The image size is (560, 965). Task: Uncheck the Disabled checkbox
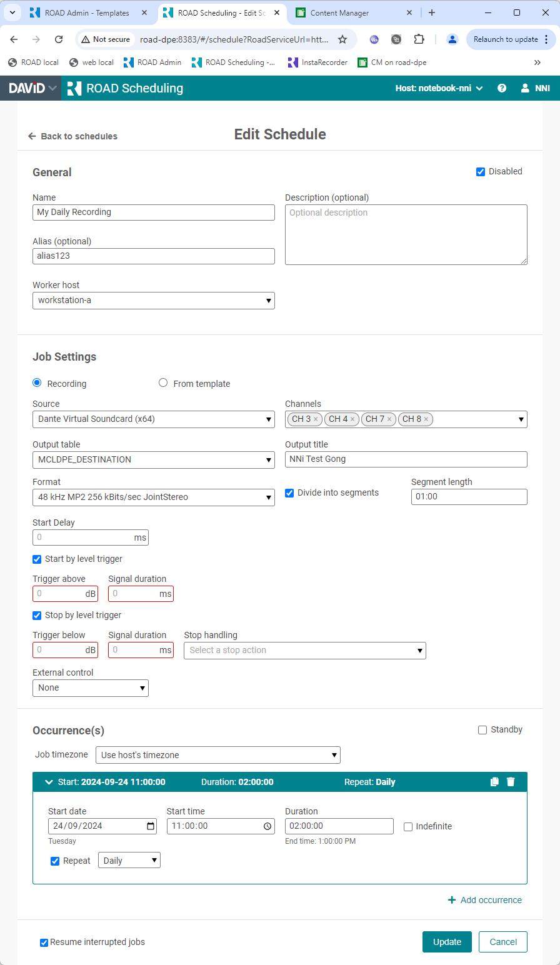pyautogui.click(x=481, y=172)
